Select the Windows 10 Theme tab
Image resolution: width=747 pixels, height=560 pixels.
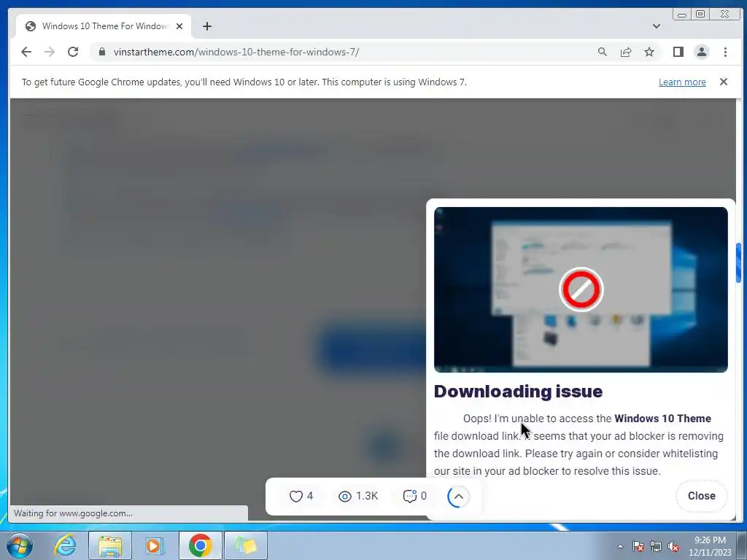(x=104, y=26)
